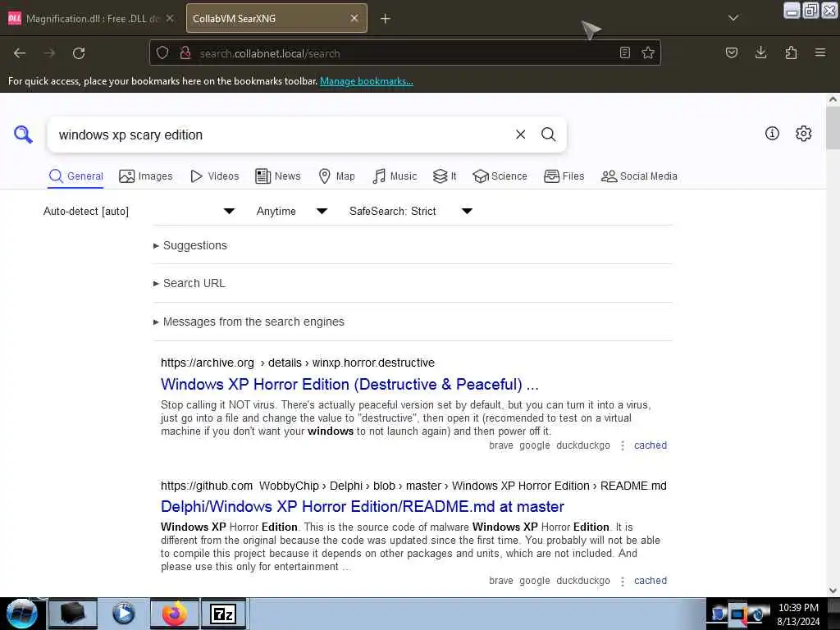Screen dimensions: 840x630
Task: Submit search with the magnifier button
Action: tap(548, 135)
